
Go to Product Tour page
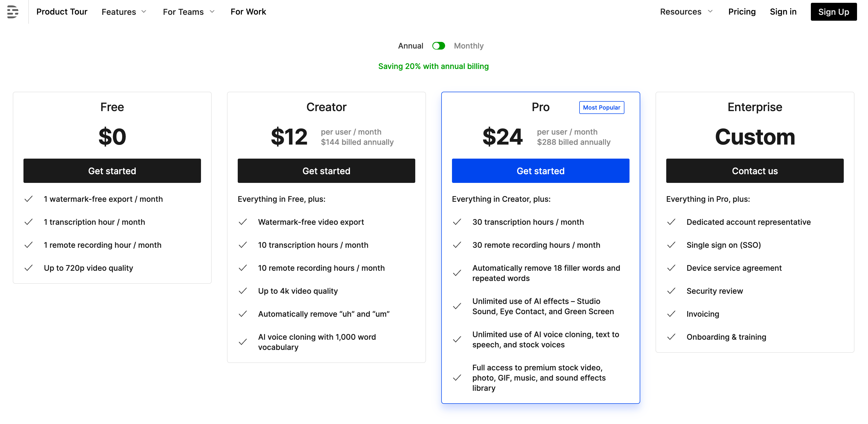pyautogui.click(x=62, y=12)
